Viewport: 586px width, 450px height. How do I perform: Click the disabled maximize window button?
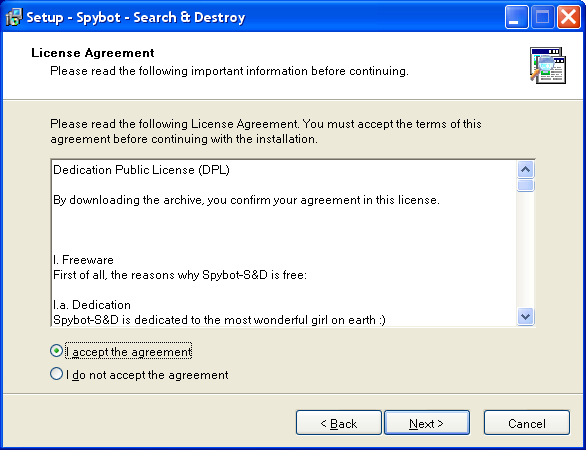(542, 17)
